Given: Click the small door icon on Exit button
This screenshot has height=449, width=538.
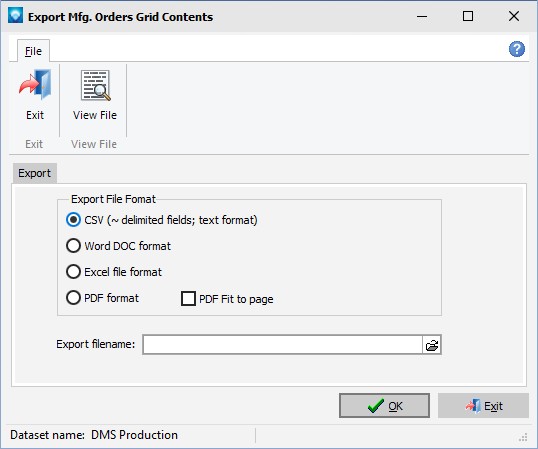Looking at the screenshot, I should point(473,406).
